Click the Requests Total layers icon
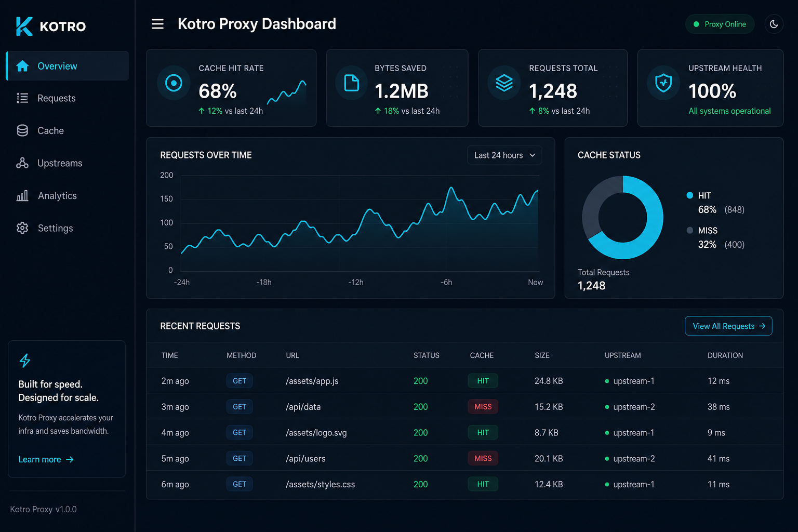 tap(504, 83)
